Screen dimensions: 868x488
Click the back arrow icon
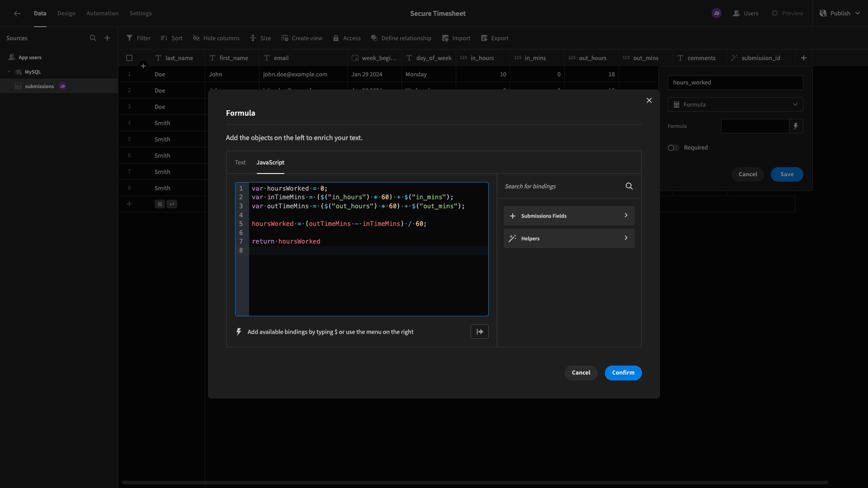pos(17,14)
